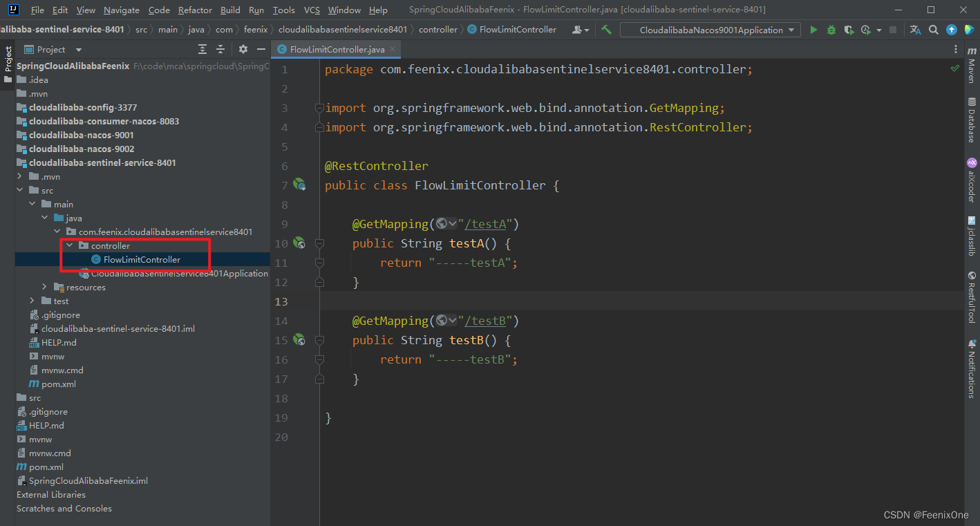Select the FlowLimitController.java editor tab

pyautogui.click(x=337, y=49)
